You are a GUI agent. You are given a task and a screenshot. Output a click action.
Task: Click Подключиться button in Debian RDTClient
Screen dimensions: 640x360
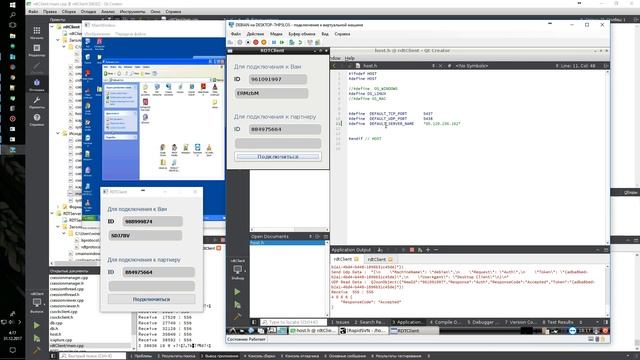(278, 157)
